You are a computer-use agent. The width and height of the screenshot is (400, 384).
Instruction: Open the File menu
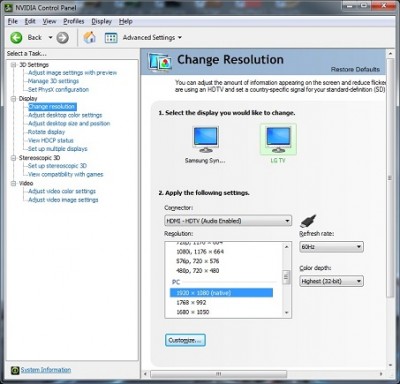coord(13,21)
